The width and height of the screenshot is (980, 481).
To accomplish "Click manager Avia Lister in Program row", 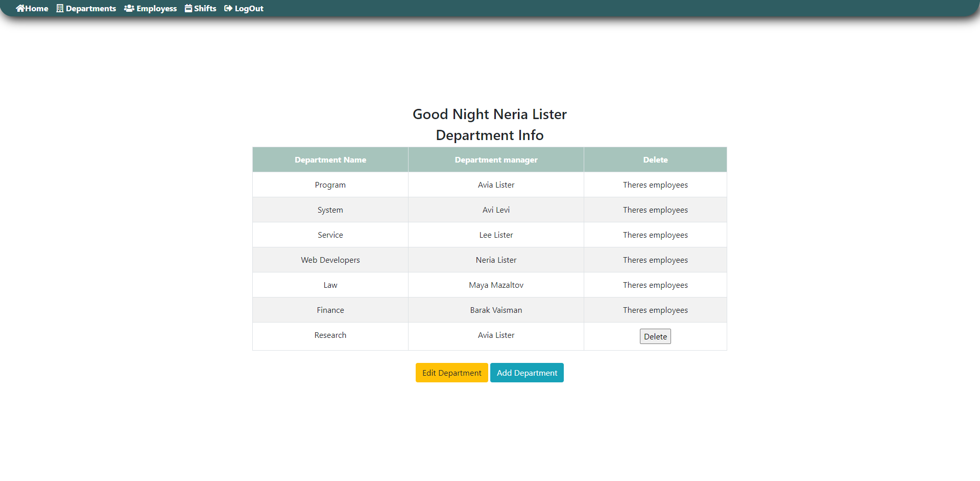I will (x=496, y=185).
